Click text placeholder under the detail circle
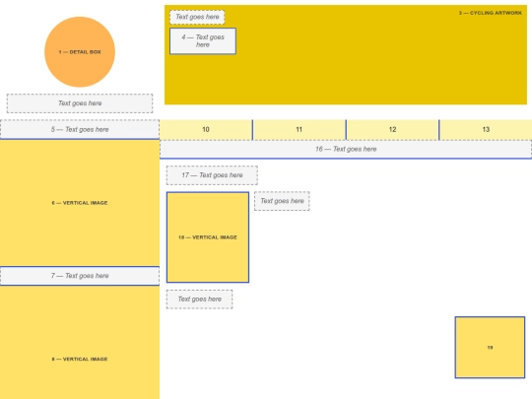Screen dimensions: 532x399 [80, 103]
